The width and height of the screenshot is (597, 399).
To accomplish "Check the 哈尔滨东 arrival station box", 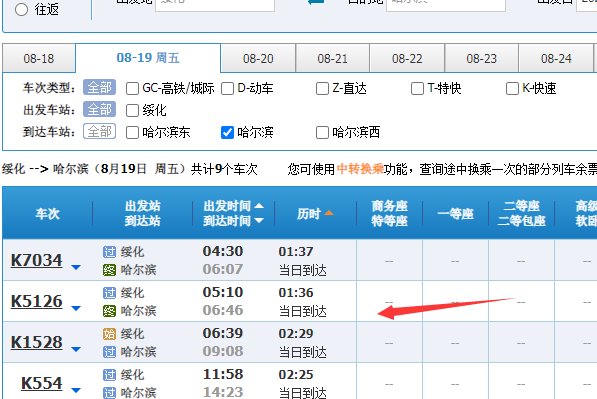I will 132,132.
